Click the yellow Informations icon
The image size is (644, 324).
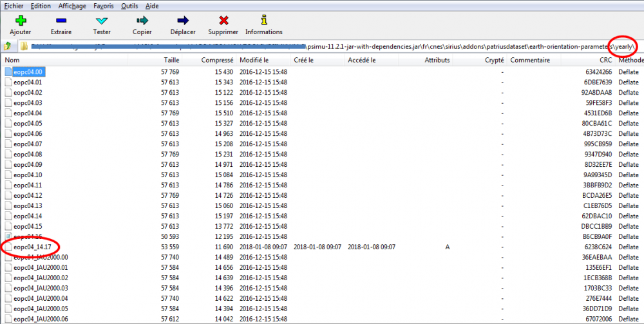tap(263, 20)
